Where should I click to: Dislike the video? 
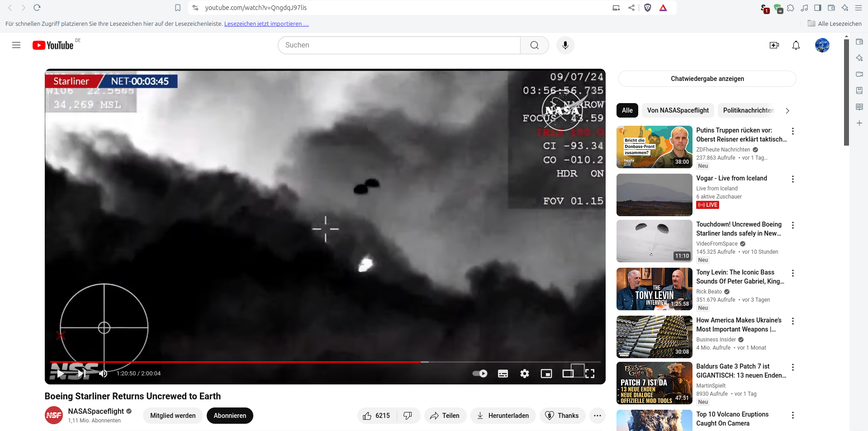pyautogui.click(x=408, y=416)
